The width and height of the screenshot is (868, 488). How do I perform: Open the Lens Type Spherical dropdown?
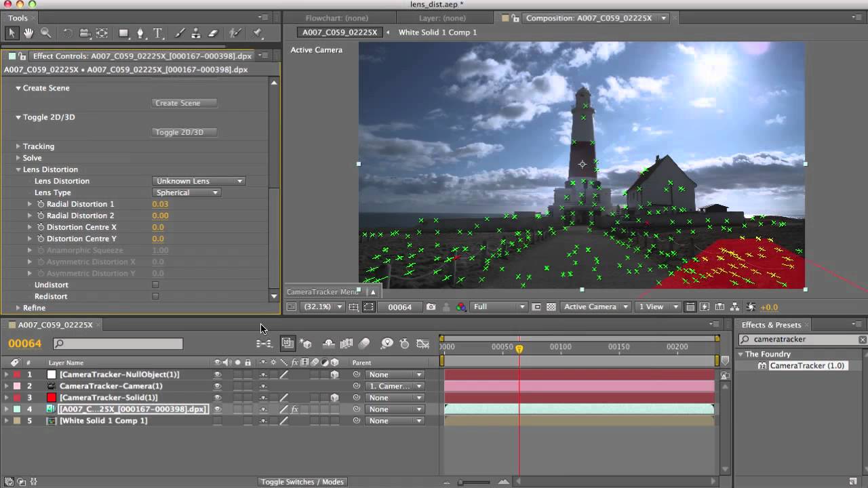pyautogui.click(x=186, y=192)
